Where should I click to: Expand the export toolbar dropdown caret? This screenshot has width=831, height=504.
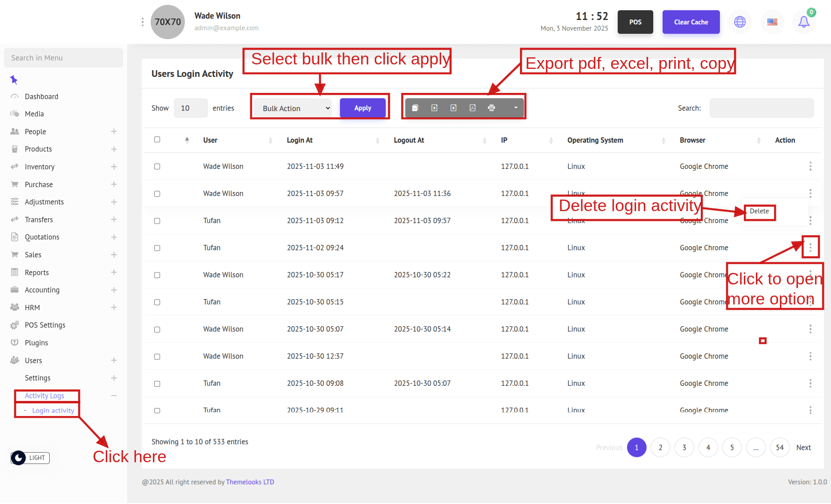(x=515, y=108)
